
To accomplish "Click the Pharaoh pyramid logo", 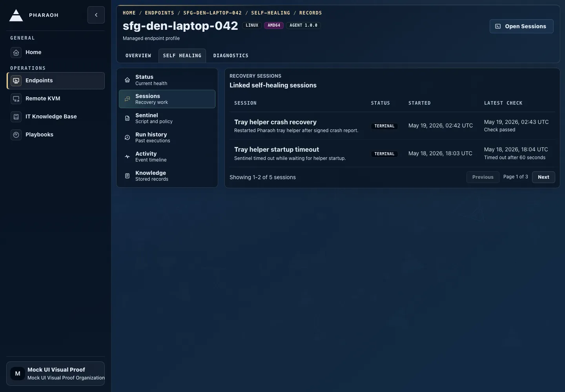I will [x=16, y=15].
